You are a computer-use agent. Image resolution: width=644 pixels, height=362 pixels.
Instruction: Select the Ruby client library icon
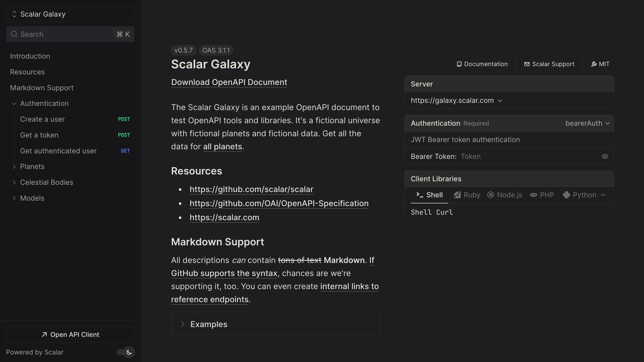pyautogui.click(x=458, y=195)
